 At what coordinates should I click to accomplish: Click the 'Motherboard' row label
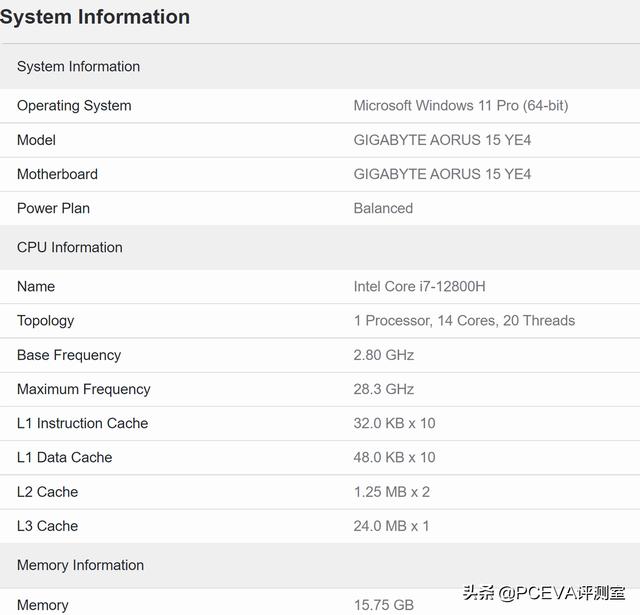58,174
